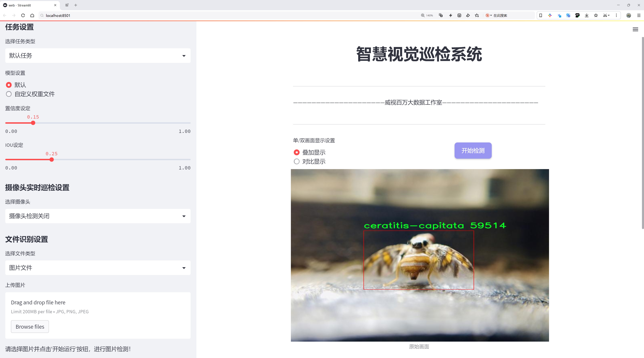This screenshot has height=358, width=644.
Task: Open the downloads icon in the toolbar
Action: pos(587,16)
